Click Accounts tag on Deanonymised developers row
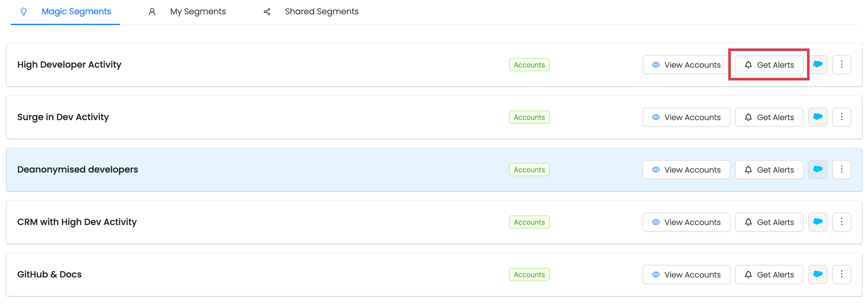Image resolution: width=868 pixels, height=304 pixels. 529,170
